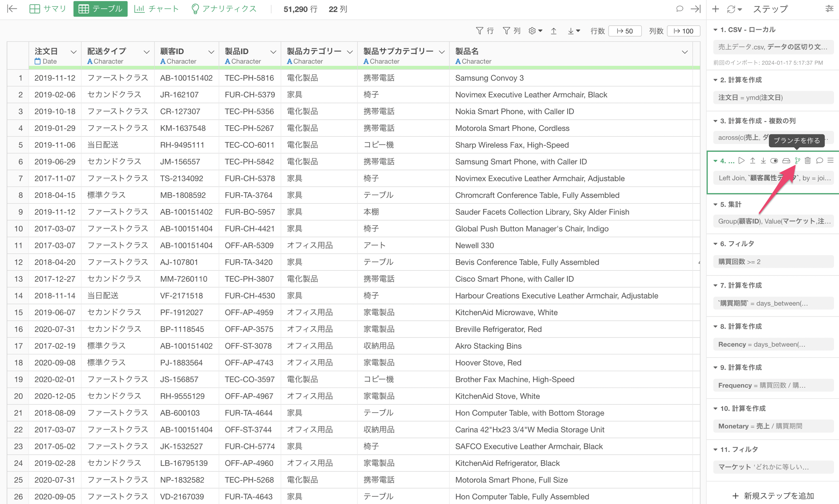Click the 列数 input showing 100
This screenshot has width=839, height=504.
pos(683,31)
